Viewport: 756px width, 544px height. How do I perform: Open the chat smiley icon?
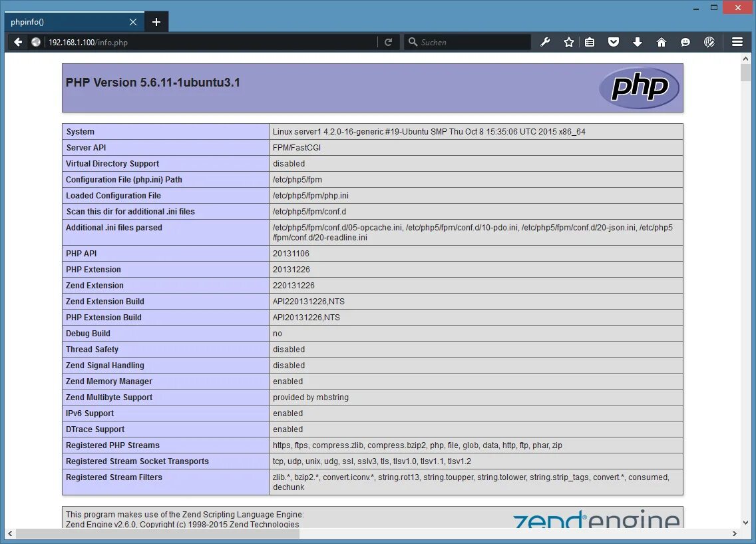tap(685, 42)
